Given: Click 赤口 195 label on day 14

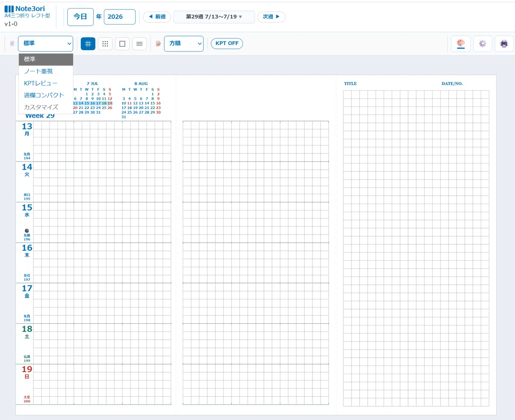Looking at the screenshot, I should (x=27, y=197).
